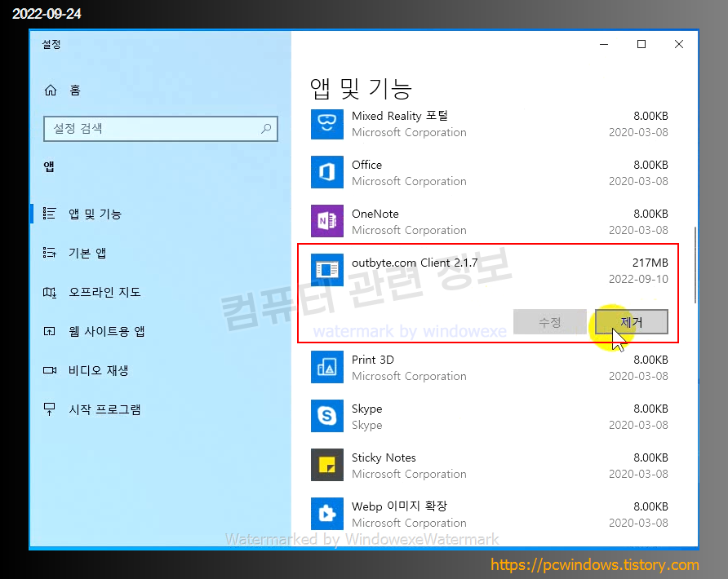
Task: Click Microsoft Corporation under OneNote
Action: click(409, 230)
